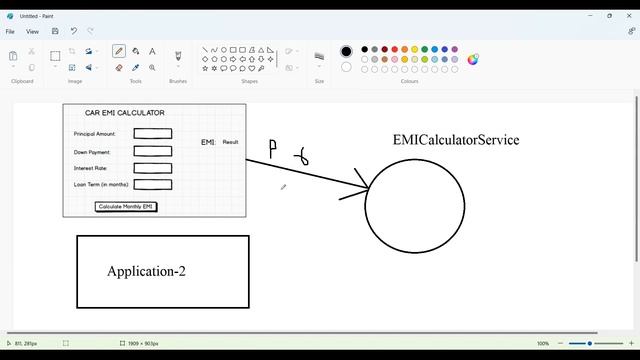This screenshot has height=360, width=640.
Task: Choose the Lightning bolt shape
Action: (x=261, y=69)
